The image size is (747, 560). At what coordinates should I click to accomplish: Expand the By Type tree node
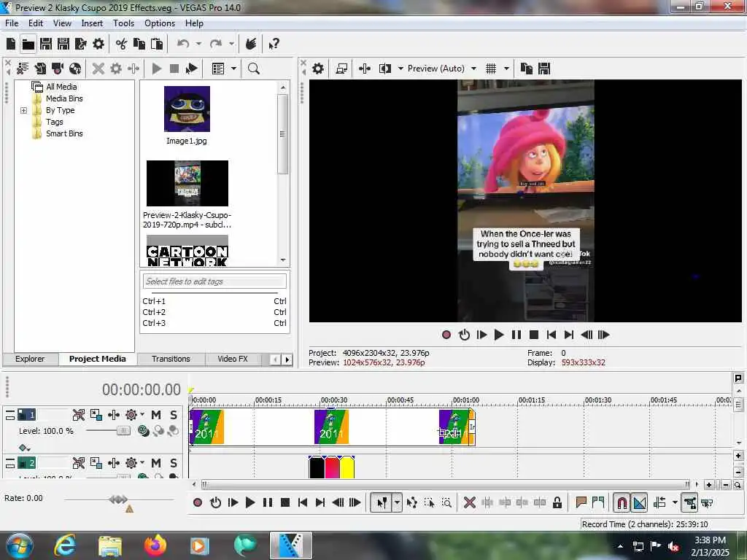[23, 110]
